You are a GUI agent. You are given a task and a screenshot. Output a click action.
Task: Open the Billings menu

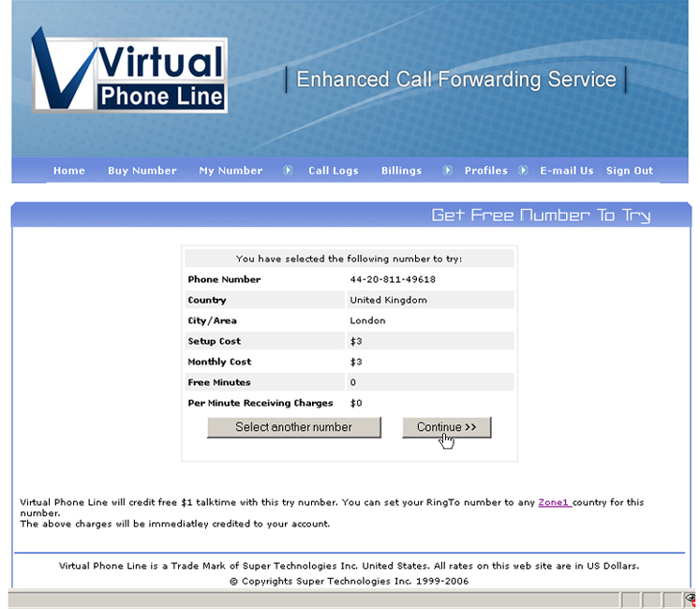click(x=401, y=171)
